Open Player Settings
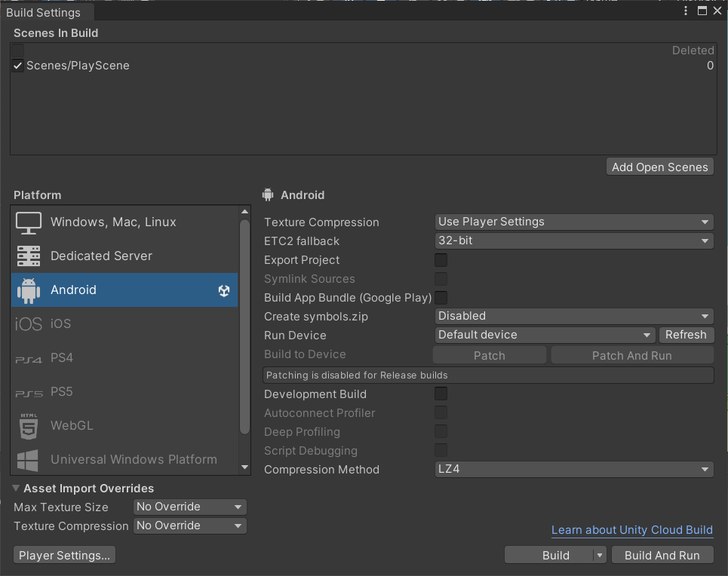The width and height of the screenshot is (728, 576). tap(65, 555)
